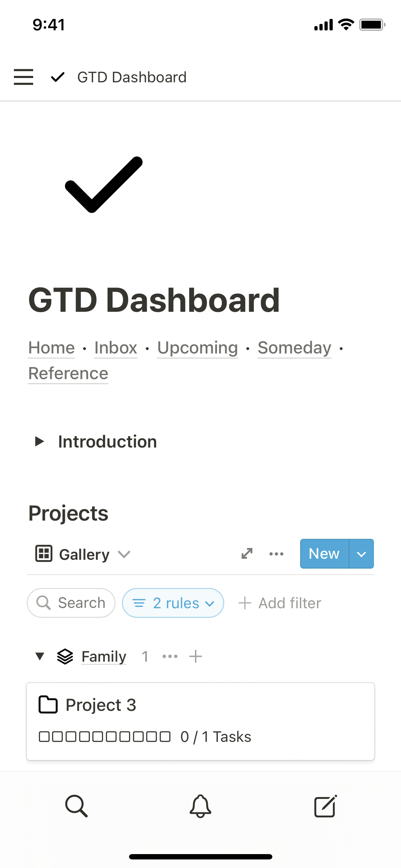
Task: Open Family group options ellipsis
Action: (x=170, y=656)
